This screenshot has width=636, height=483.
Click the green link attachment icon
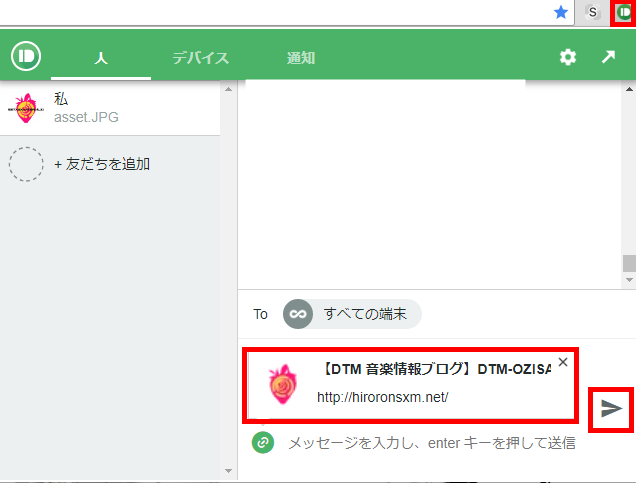coord(263,442)
